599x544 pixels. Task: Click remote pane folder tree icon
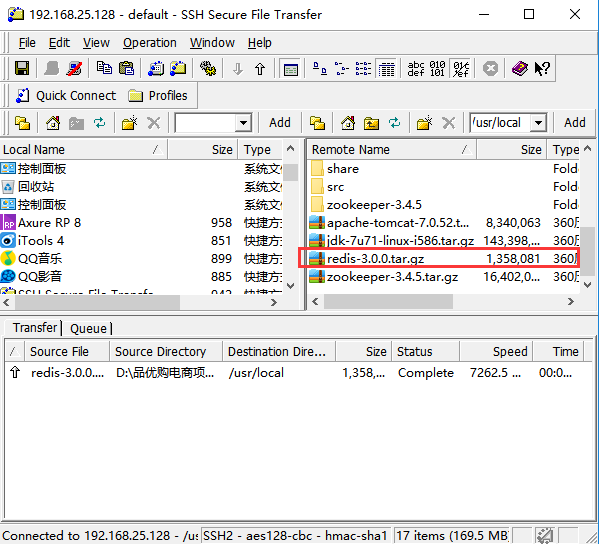317,123
